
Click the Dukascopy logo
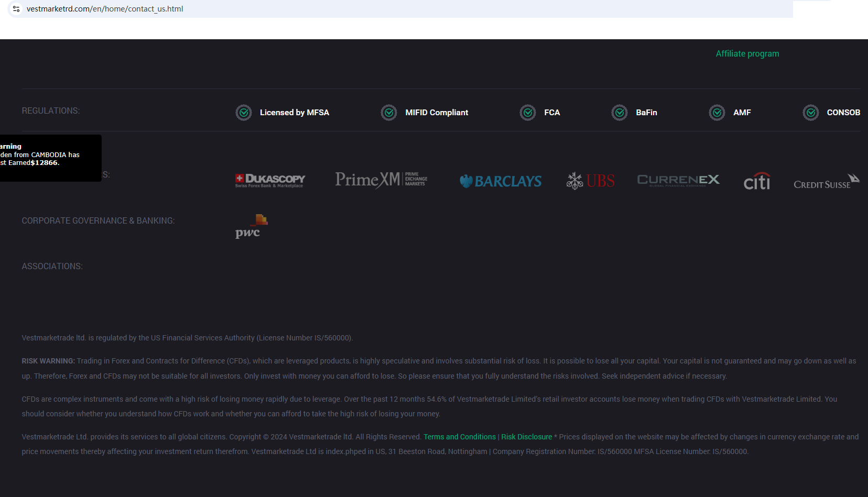pos(270,181)
